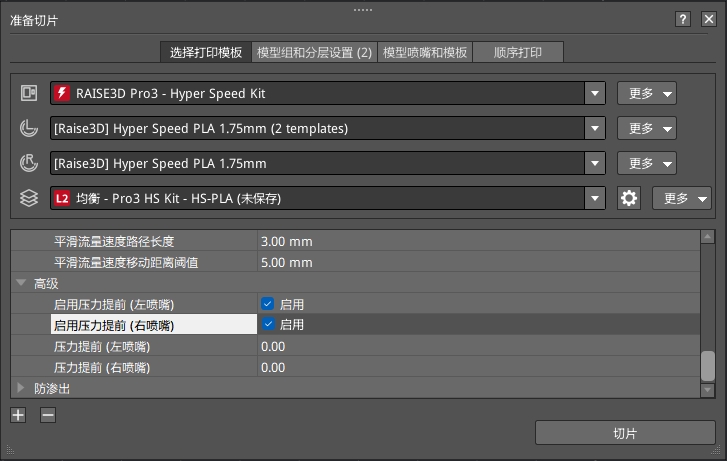This screenshot has width=727, height=461.
Task: Toggle 启用压力提前 (左喷嘴) checkbox
Action: pyautogui.click(x=268, y=304)
